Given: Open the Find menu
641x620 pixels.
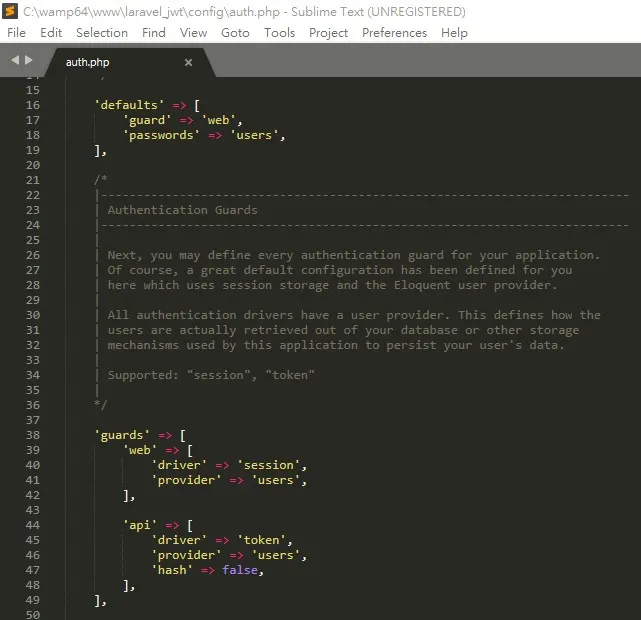Looking at the screenshot, I should pyautogui.click(x=154, y=33).
